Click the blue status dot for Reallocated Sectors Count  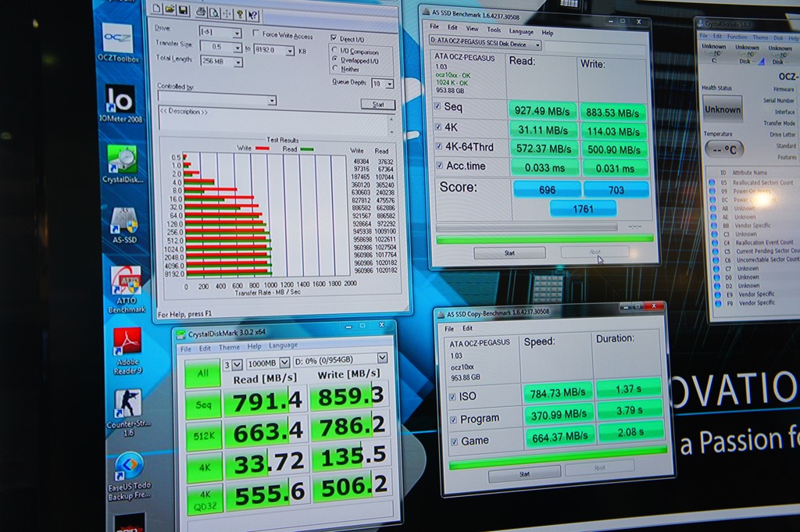point(712,182)
